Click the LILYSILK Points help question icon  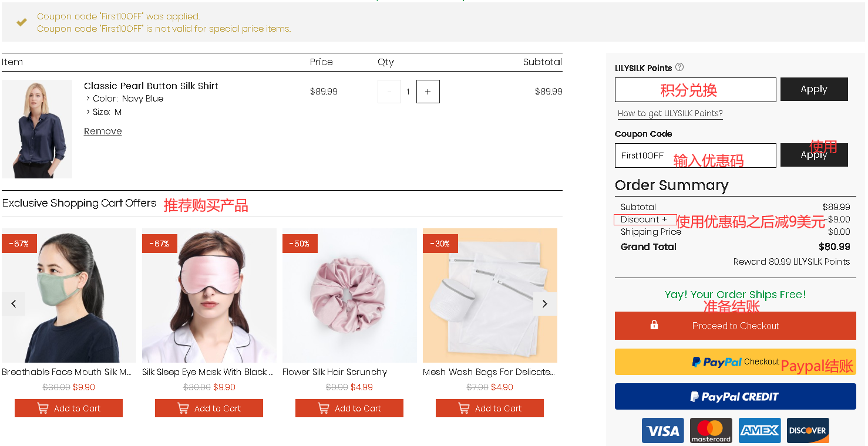coord(679,67)
